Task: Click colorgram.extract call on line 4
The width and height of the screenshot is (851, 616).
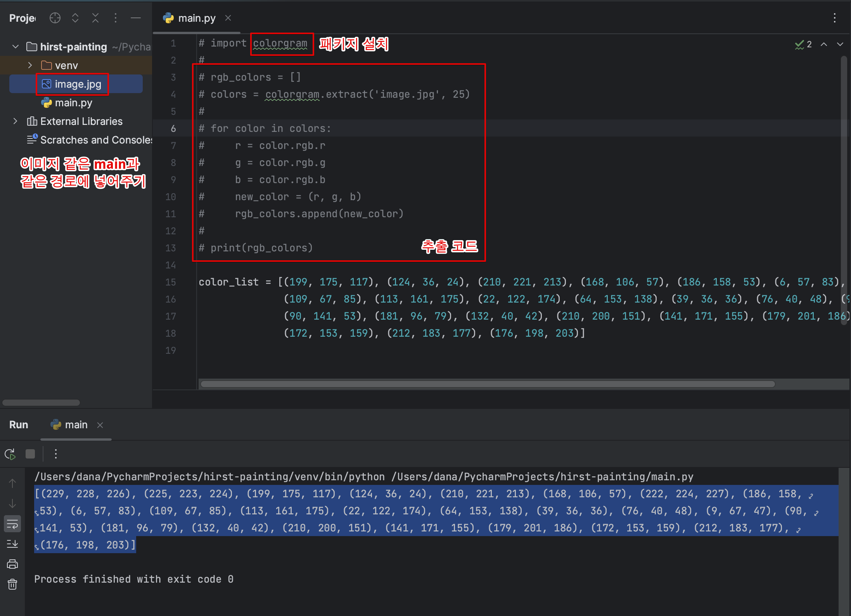Action: click(367, 94)
